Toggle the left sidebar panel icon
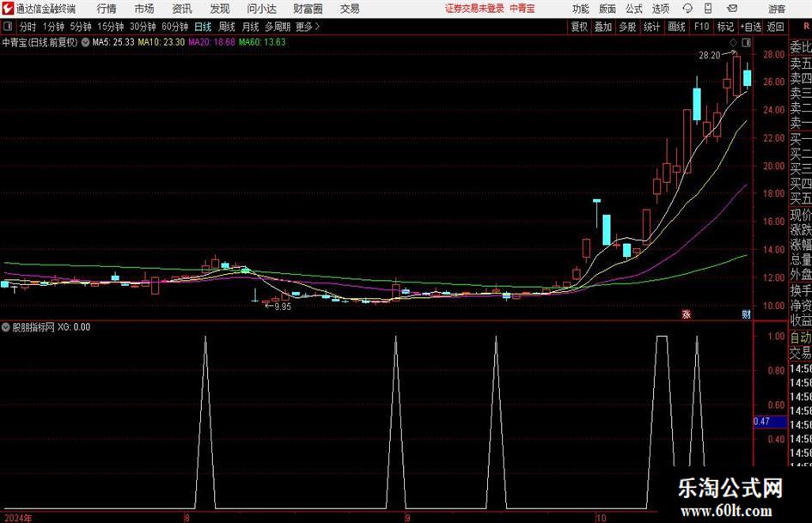Viewport: 812px width, 523px height. click(x=7, y=27)
